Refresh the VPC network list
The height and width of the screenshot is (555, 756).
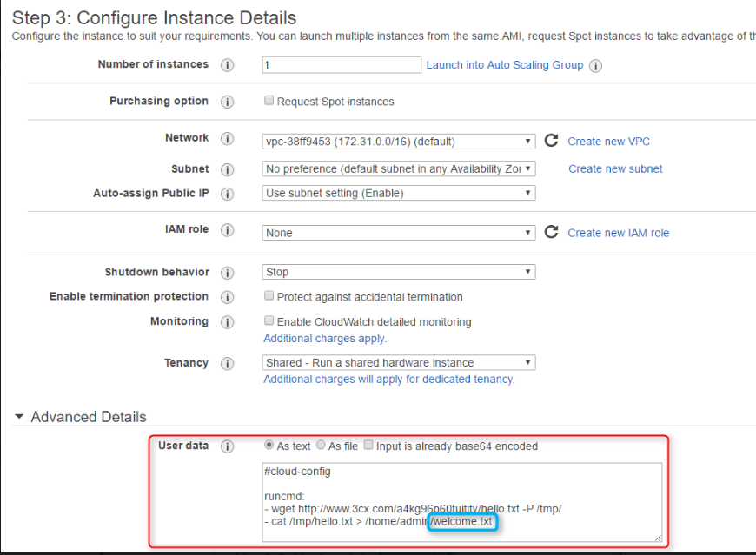pyautogui.click(x=551, y=141)
